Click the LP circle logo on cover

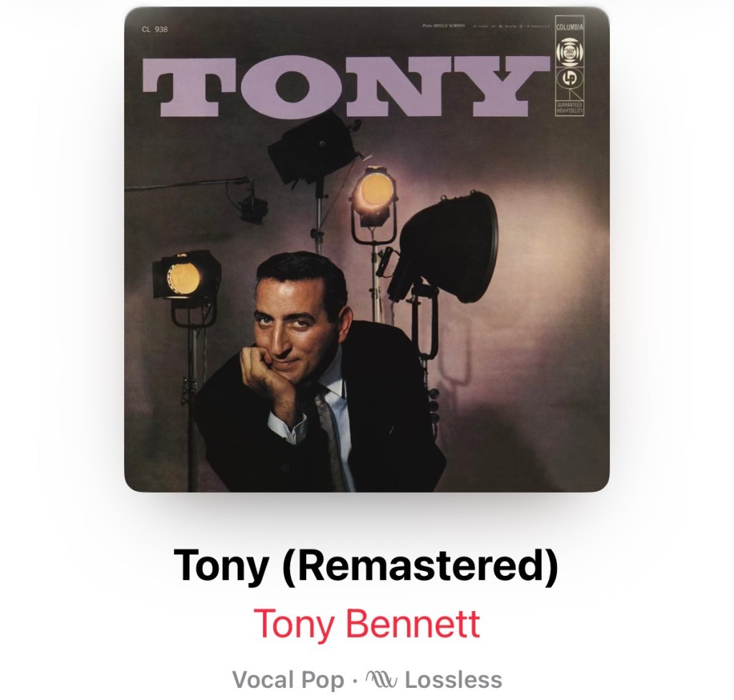[x=570, y=79]
